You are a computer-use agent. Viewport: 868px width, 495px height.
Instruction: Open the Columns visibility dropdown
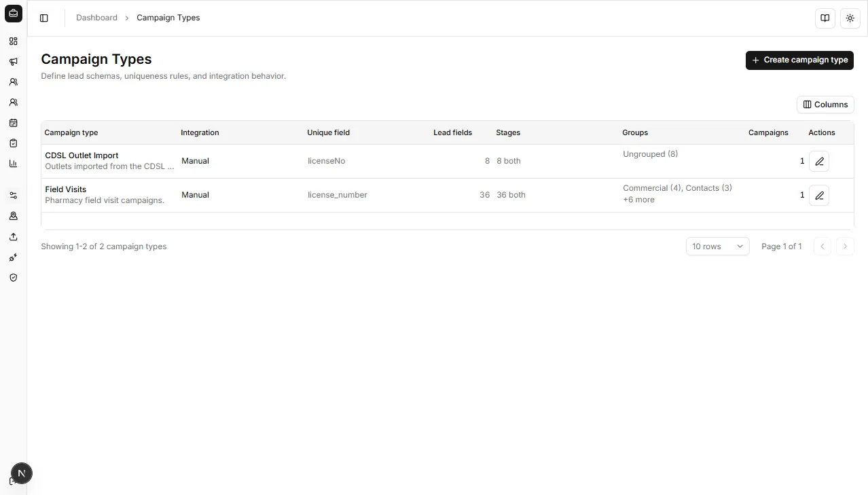point(825,105)
